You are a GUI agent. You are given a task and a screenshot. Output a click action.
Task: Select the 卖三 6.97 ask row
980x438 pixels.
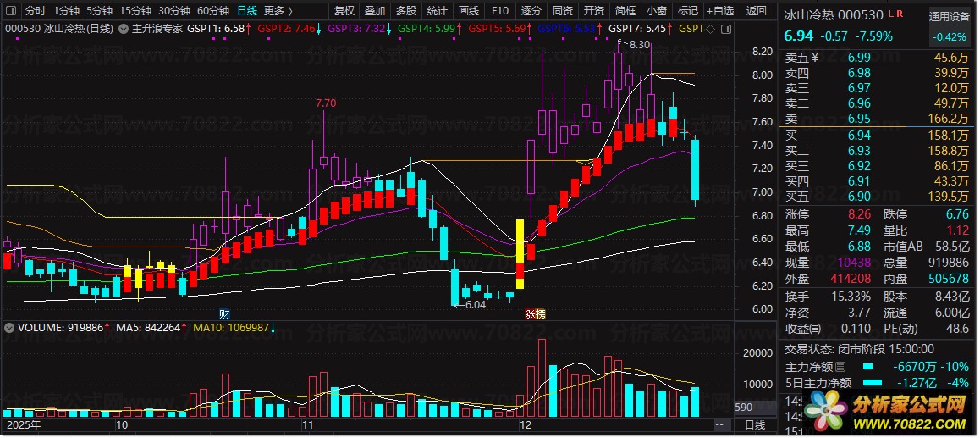point(878,88)
